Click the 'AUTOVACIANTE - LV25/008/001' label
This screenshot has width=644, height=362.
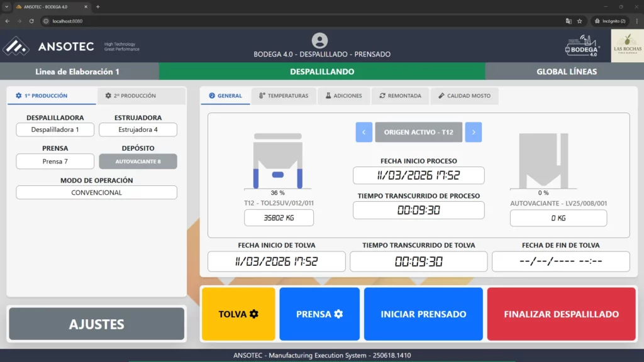tap(558, 203)
